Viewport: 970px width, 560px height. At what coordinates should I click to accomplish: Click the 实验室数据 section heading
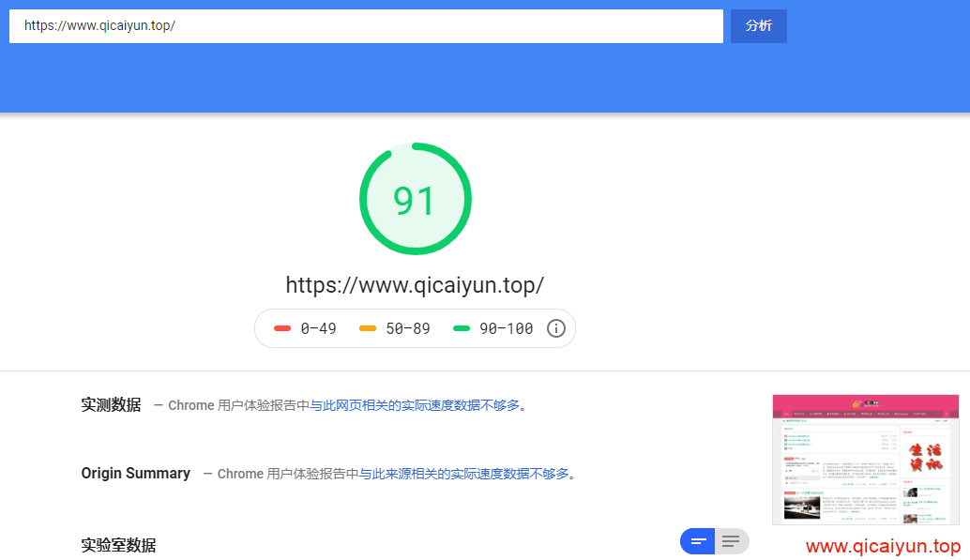click(118, 545)
